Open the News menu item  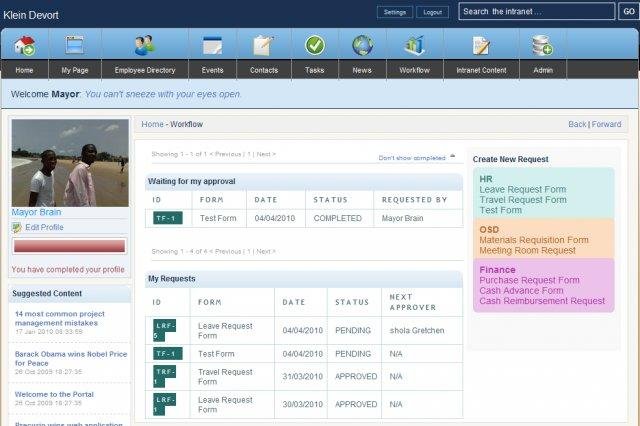pyautogui.click(x=362, y=70)
